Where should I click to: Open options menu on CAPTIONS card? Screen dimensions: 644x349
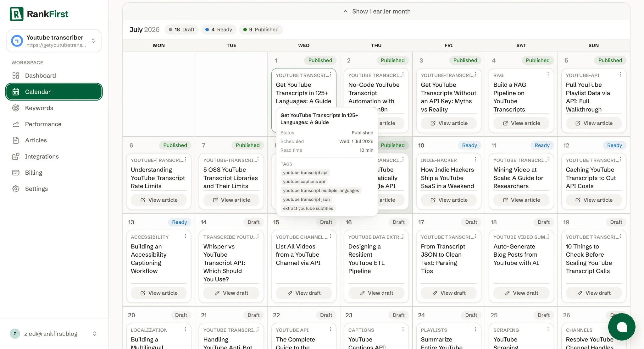[403, 329]
